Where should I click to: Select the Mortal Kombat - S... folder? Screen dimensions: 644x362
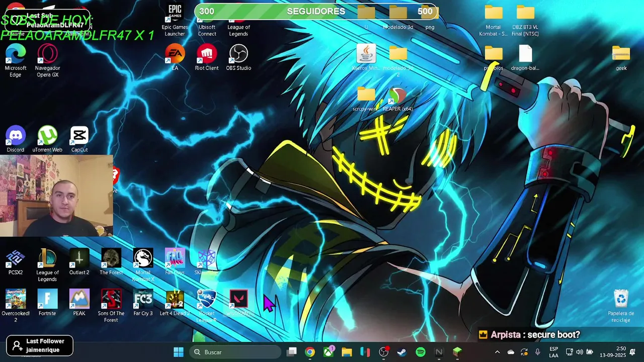[493, 20]
